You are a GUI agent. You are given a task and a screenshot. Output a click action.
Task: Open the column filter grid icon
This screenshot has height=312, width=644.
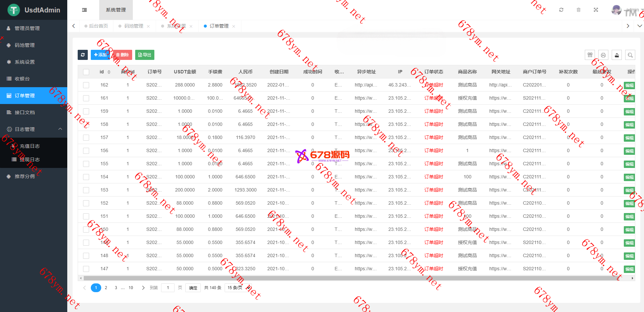(x=590, y=55)
